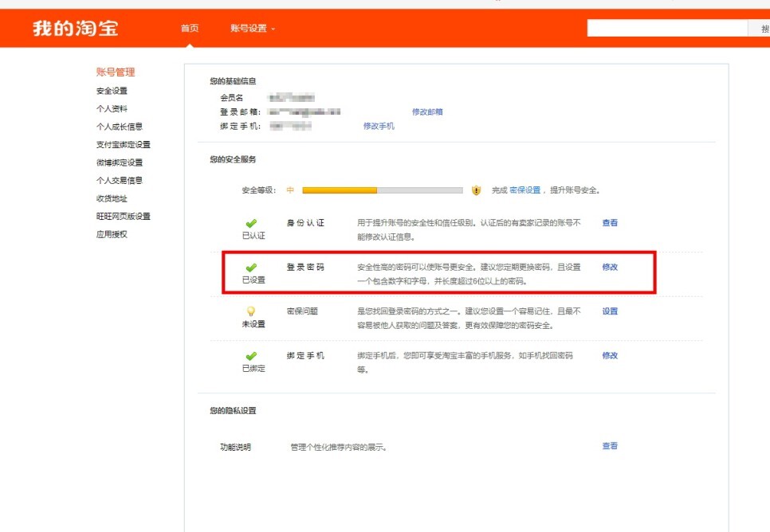This screenshot has width=770, height=532.
Task: Click the 未设置 status text
Action: point(253,324)
